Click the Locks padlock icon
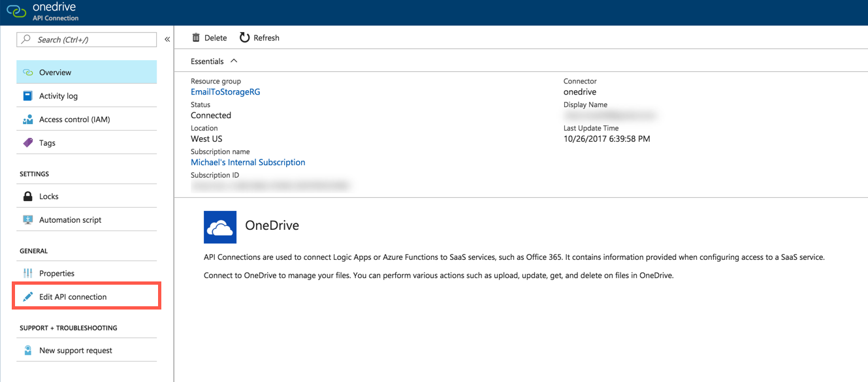This screenshot has height=382, width=868. pos(27,197)
